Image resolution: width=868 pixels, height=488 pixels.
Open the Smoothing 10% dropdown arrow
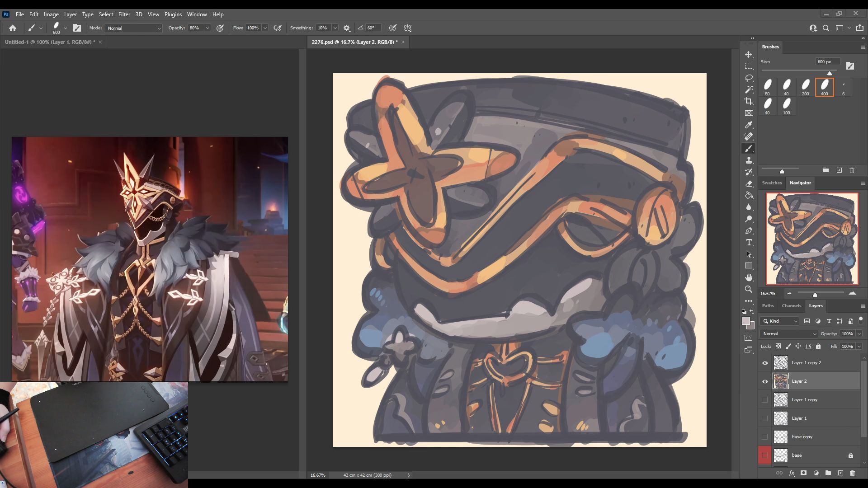click(x=335, y=28)
